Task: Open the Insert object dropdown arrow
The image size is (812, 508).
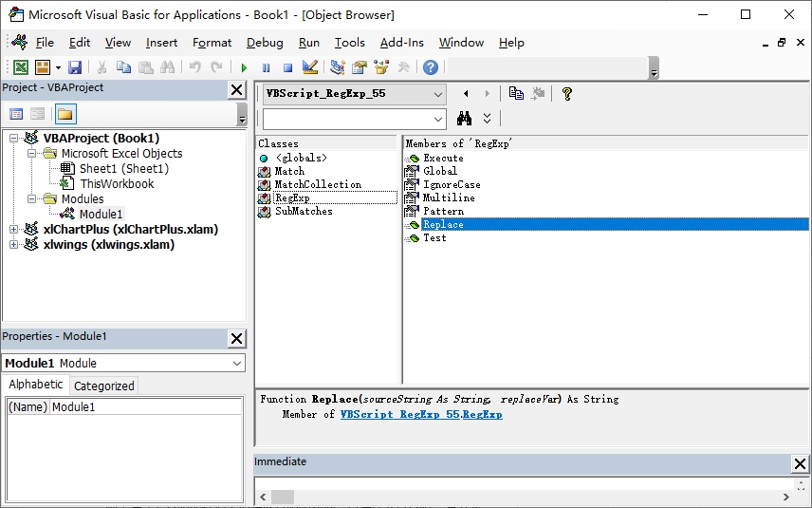Action: coord(58,67)
